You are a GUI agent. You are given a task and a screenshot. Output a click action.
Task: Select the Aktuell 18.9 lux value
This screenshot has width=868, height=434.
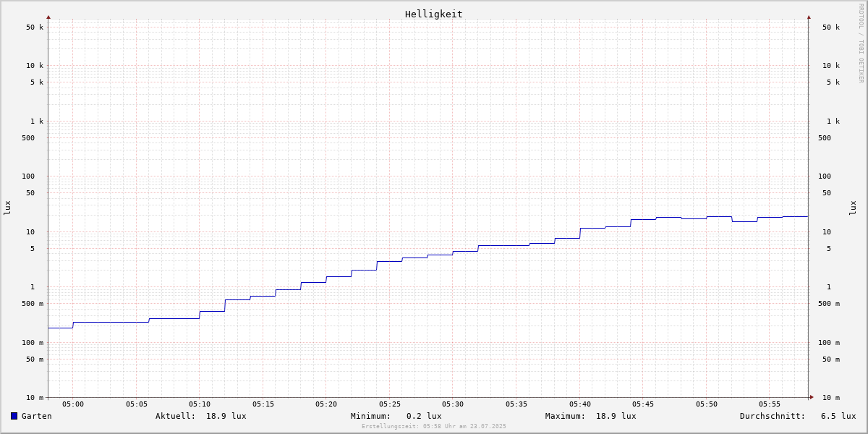[226, 416]
